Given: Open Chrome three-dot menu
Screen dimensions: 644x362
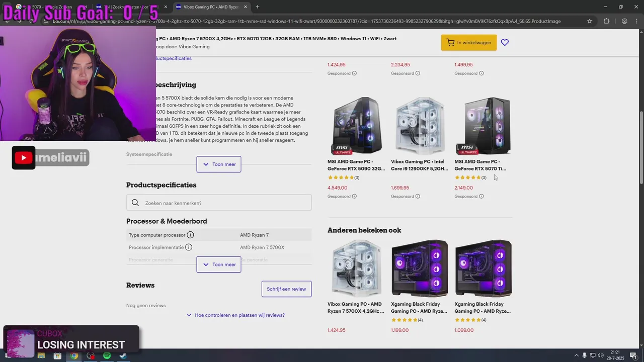Looking at the screenshot, I should [x=636, y=21].
